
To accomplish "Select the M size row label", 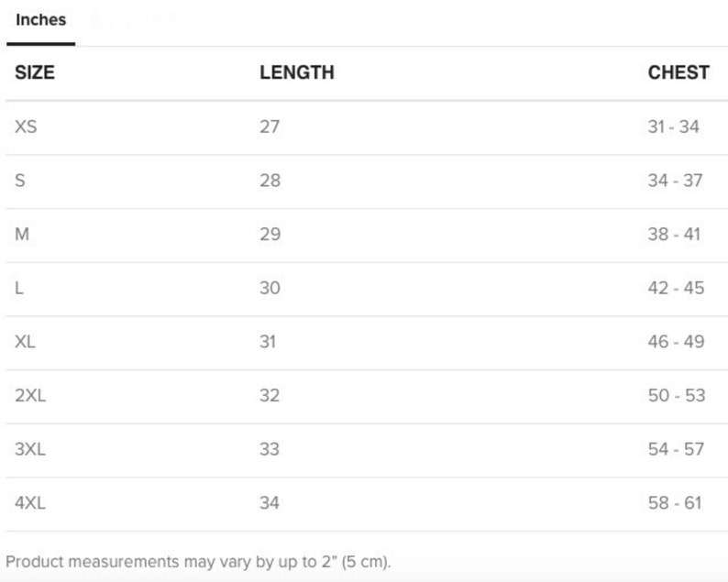I will [22, 235].
